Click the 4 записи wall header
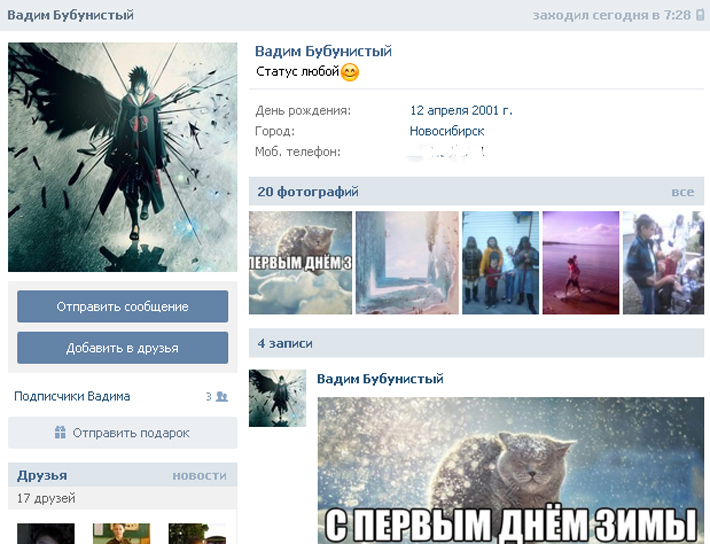Image resolution: width=710 pixels, height=544 pixels. coord(285,343)
